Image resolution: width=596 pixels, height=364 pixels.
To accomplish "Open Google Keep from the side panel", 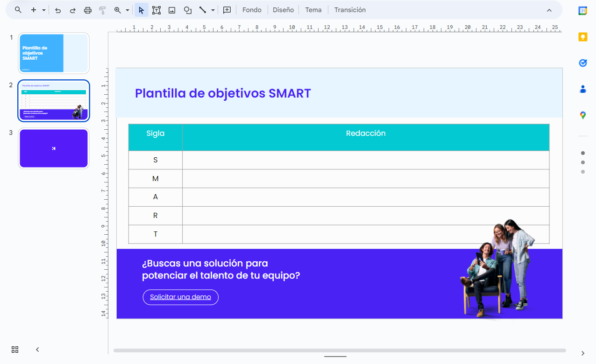I will coord(582,36).
